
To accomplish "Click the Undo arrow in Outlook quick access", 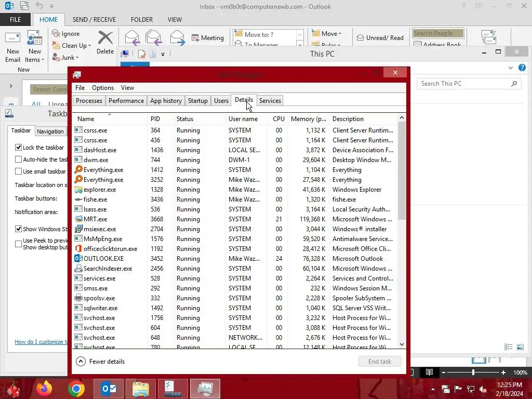I will [39, 5].
